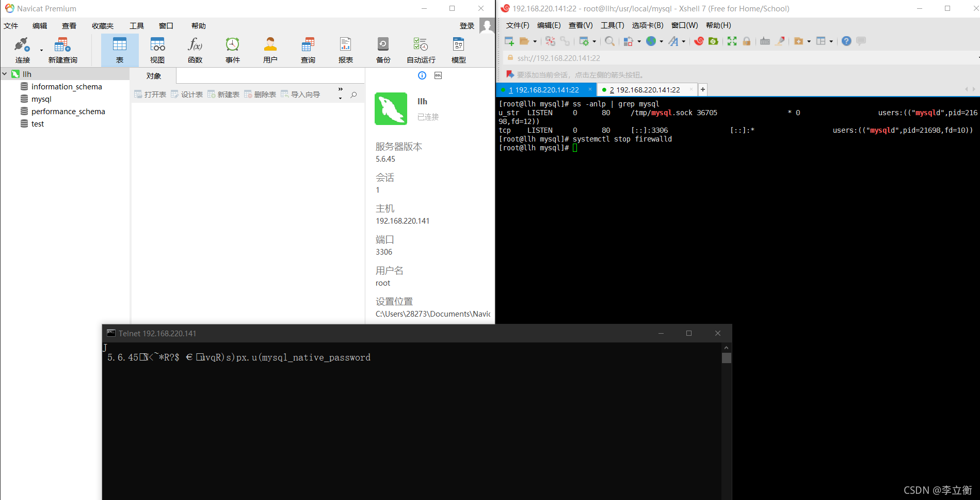Select the 表 (Table) tool in Navicat
The width and height of the screenshot is (980, 500).
point(120,50)
